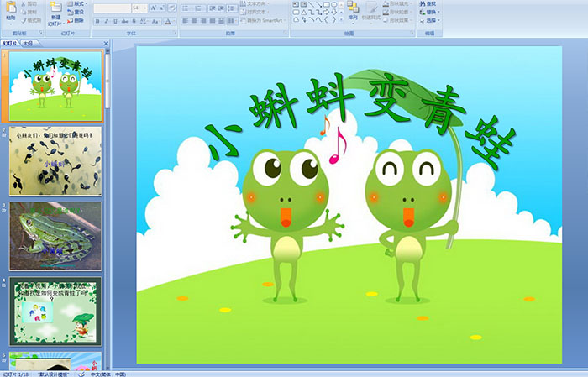The image size is (588, 377).
Task: Open the Columns dropdown in paragraph group
Action: [232, 21]
